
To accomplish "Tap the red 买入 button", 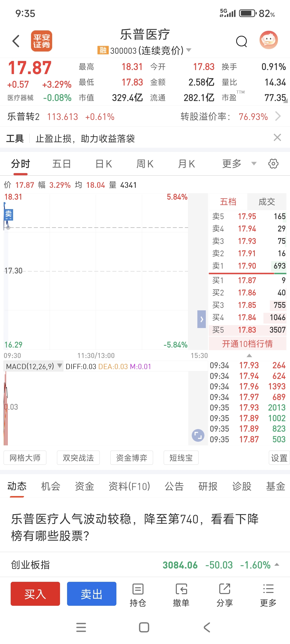I will coord(35,594).
